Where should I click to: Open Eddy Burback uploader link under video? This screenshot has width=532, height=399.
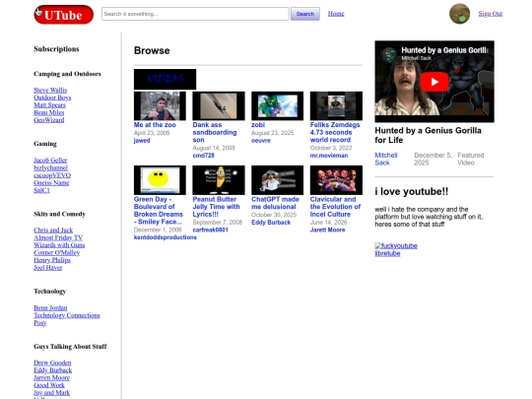271,223
